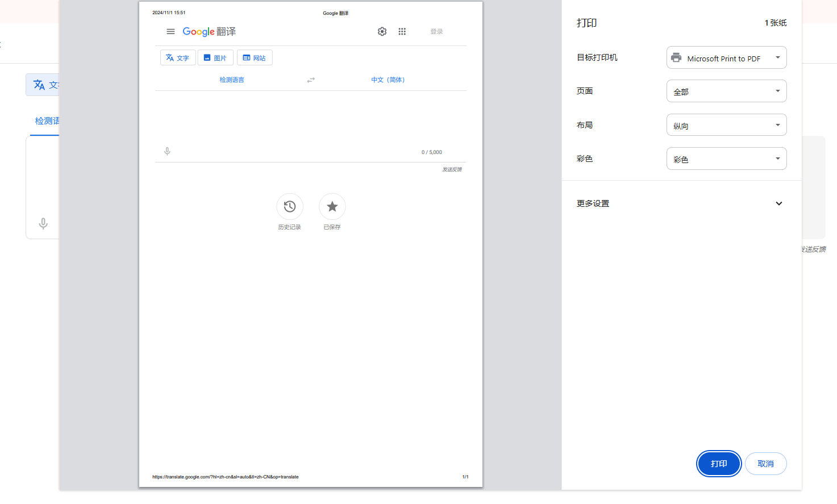
Task: Open the Pages (页面) dropdown
Action: click(x=726, y=91)
